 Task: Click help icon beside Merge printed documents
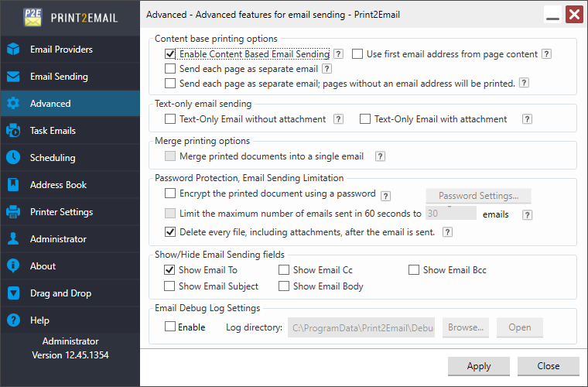point(380,156)
